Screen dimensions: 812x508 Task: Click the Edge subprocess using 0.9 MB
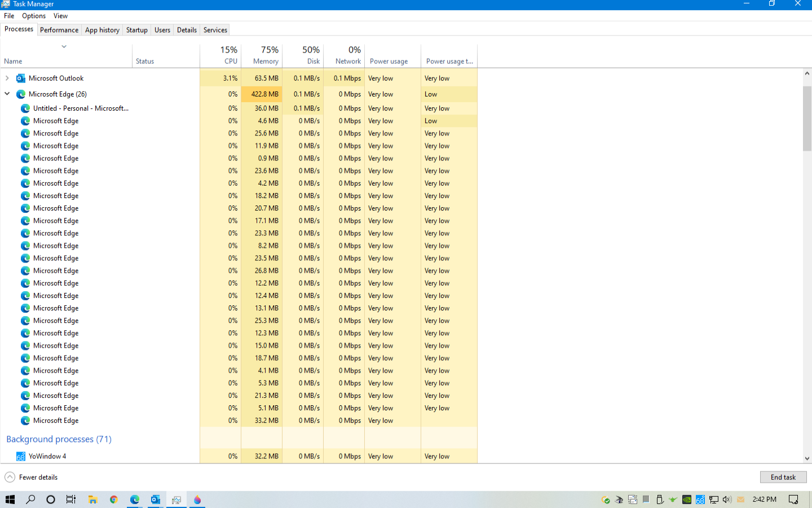pos(239,159)
